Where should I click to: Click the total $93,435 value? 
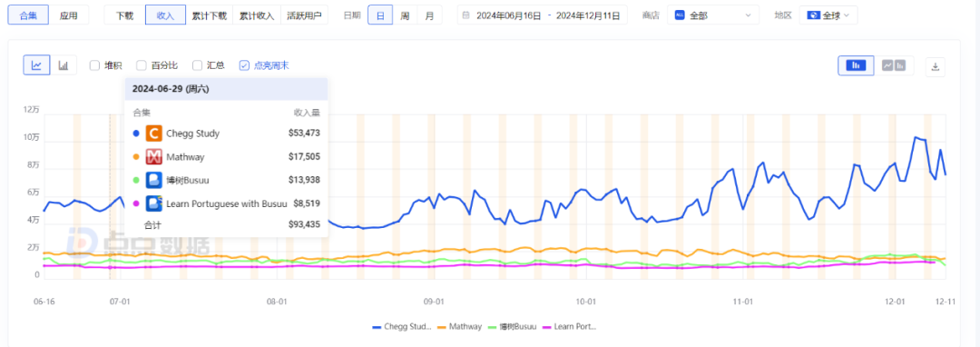click(x=304, y=223)
